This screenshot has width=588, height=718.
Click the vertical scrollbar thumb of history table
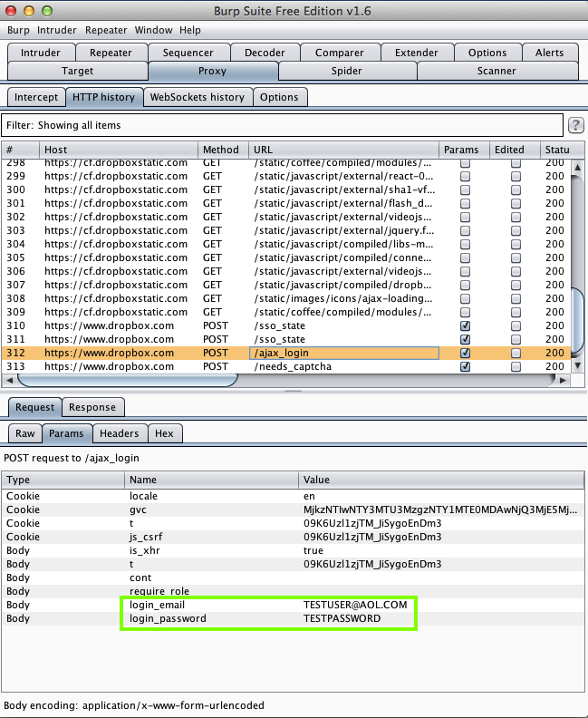[577, 322]
